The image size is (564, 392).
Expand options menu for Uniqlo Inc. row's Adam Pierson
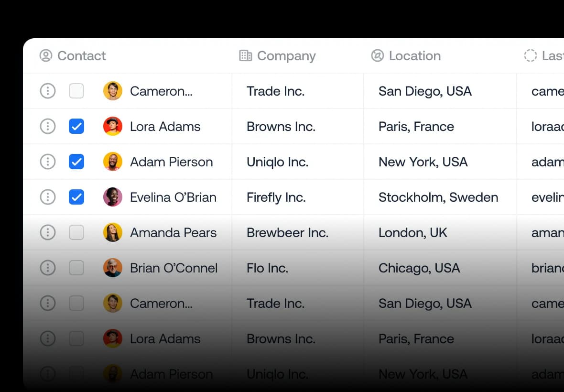pyautogui.click(x=47, y=162)
